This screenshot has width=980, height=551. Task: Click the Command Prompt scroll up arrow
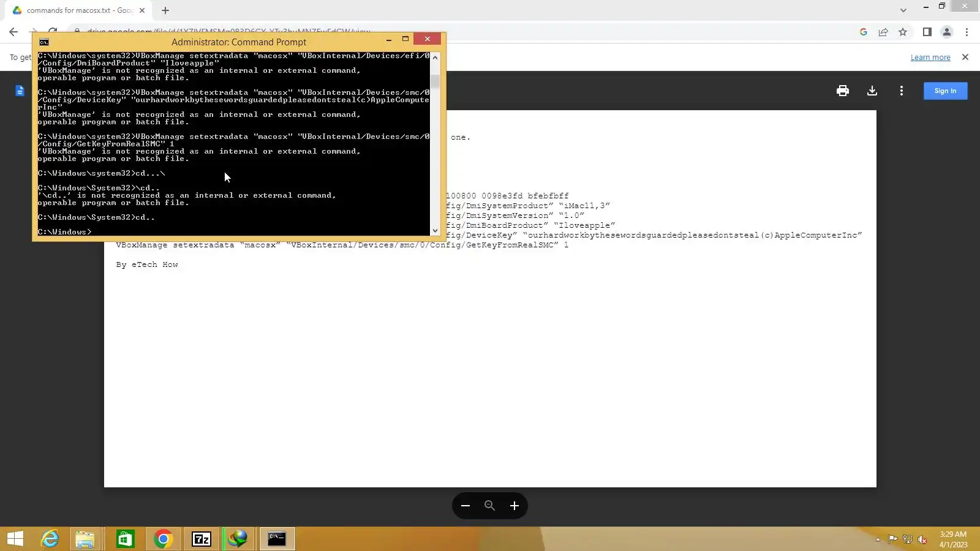435,58
